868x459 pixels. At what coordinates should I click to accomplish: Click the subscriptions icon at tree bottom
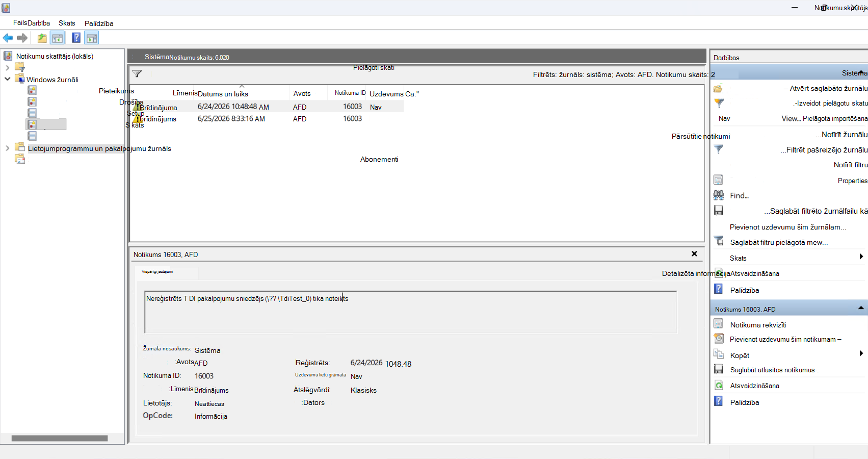pos(20,159)
